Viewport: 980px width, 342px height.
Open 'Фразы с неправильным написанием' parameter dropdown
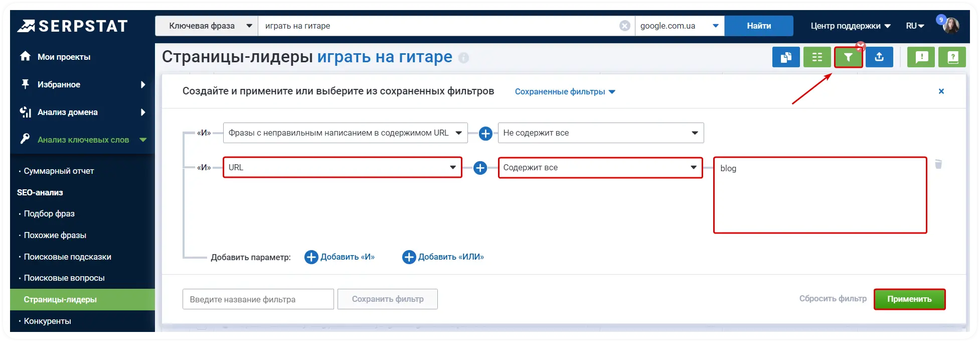(x=346, y=133)
